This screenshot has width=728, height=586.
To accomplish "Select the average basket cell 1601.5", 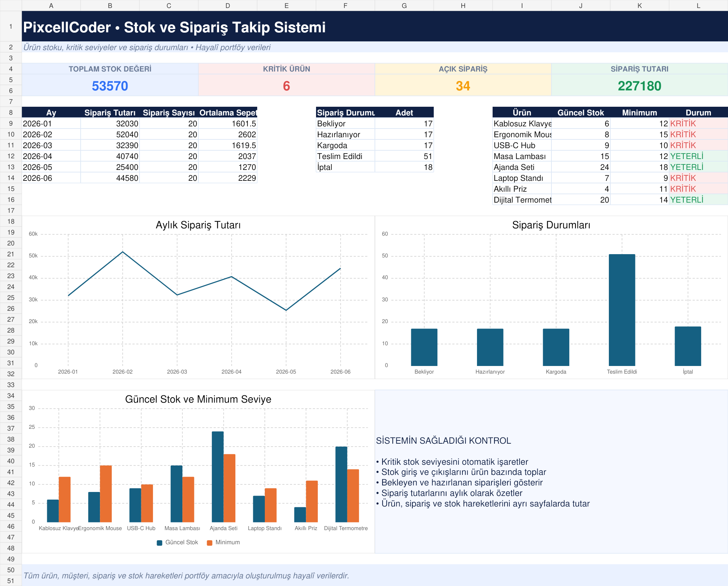I will (228, 123).
